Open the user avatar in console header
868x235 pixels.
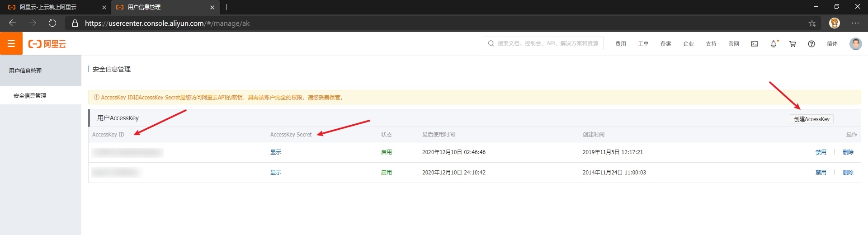tap(855, 44)
